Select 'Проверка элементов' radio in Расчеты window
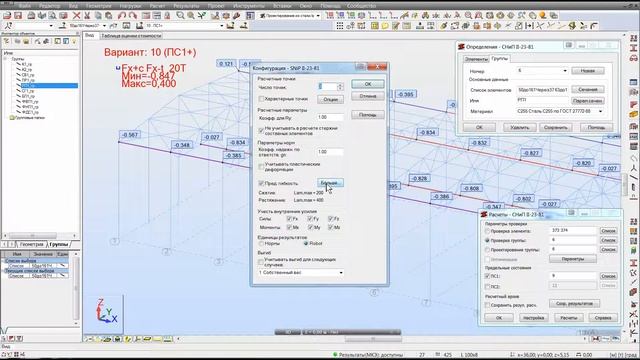640x360 pixels. point(487,231)
